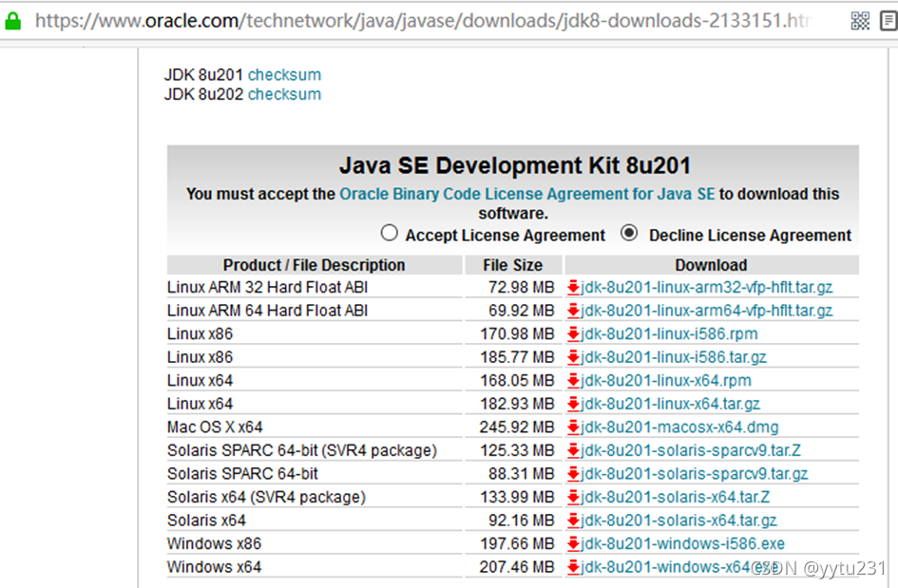Click the 197.66 MB file size
This screenshot has height=588, width=898.
(x=517, y=544)
